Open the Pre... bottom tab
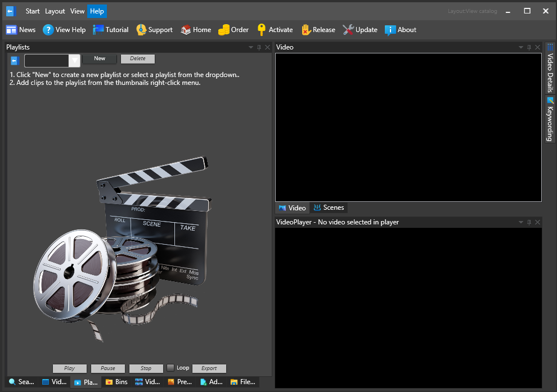Image resolution: width=557 pixels, height=392 pixels. pos(179,382)
